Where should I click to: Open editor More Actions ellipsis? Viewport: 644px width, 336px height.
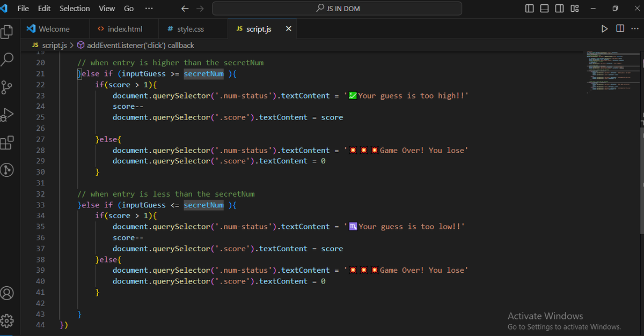tap(635, 28)
